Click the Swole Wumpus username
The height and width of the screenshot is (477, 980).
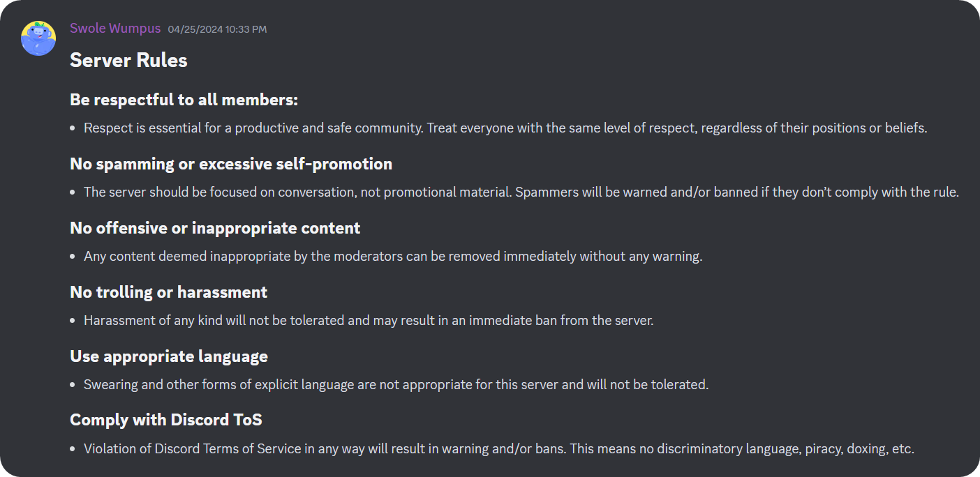(x=114, y=28)
